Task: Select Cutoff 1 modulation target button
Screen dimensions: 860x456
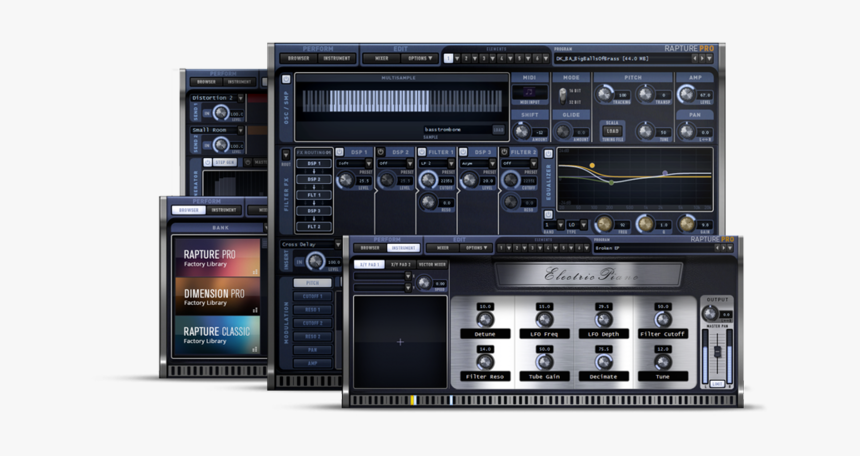Action: (x=312, y=296)
